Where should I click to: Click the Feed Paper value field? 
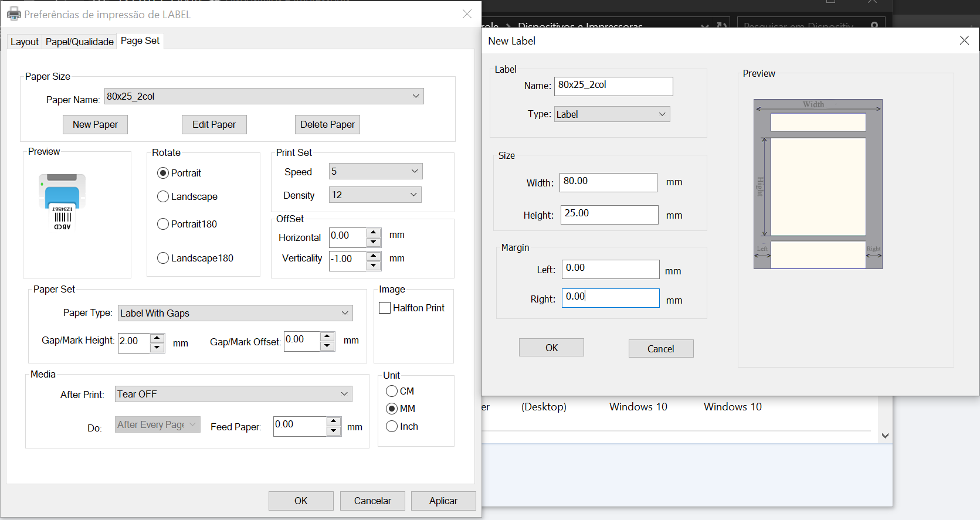pyautogui.click(x=300, y=426)
